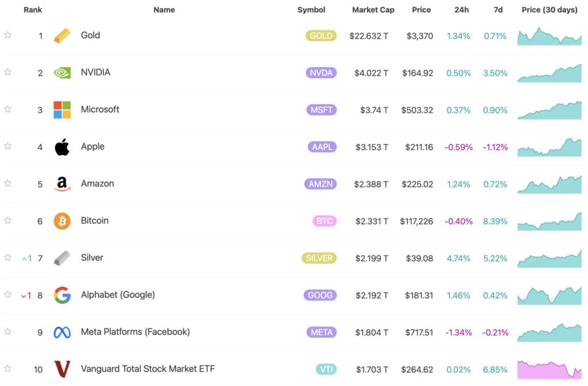Open Gold's 30-day price chart
This screenshot has height=386, width=588.
point(550,36)
